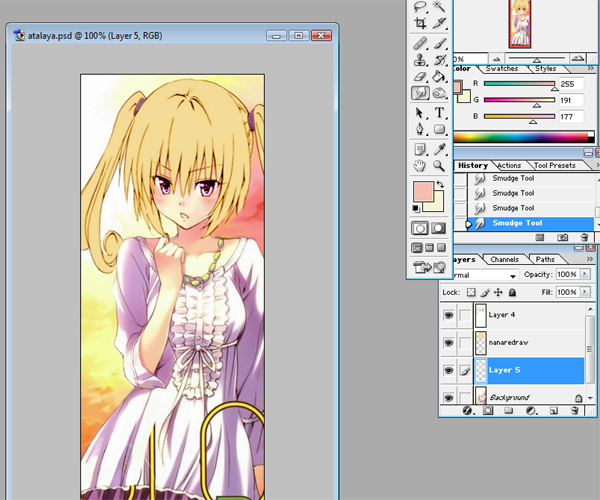
Task: Switch to the Styles tab
Action: [x=546, y=68]
